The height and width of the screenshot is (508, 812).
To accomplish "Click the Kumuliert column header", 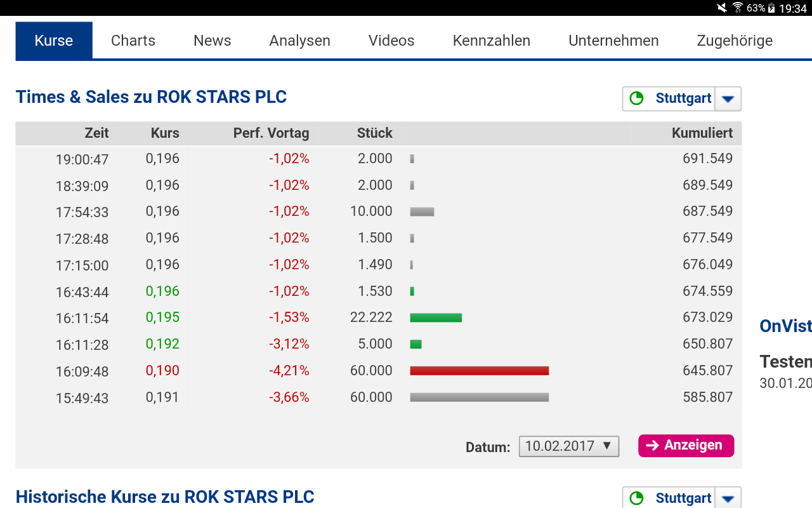I will (702, 133).
